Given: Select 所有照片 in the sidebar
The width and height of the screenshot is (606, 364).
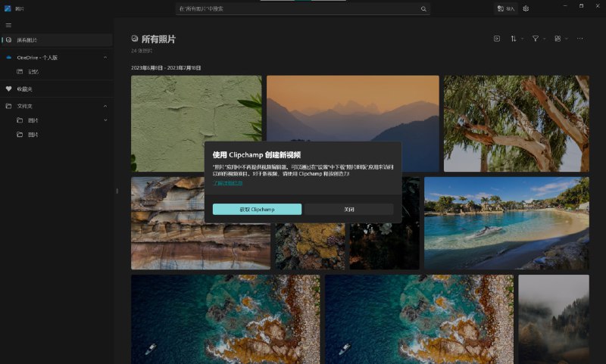Looking at the screenshot, I should point(57,40).
